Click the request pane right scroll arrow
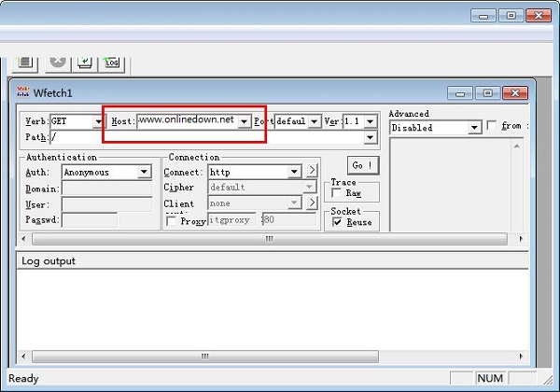 click(521, 239)
